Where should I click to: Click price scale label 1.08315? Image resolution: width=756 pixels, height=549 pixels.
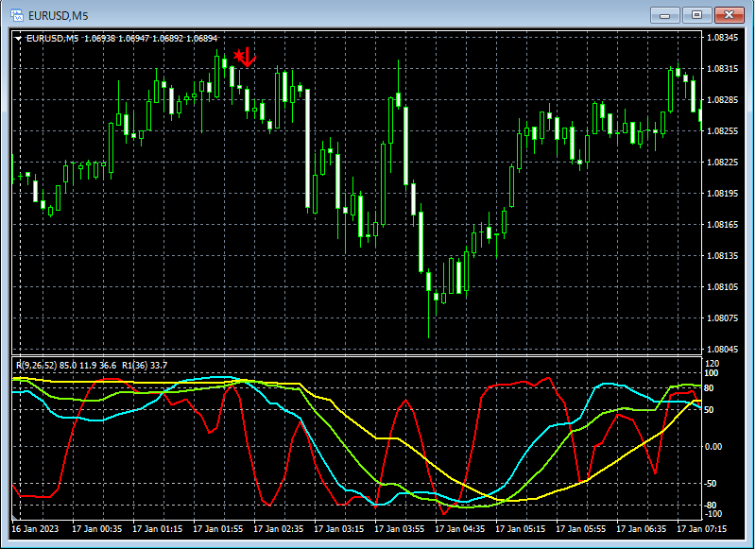722,69
